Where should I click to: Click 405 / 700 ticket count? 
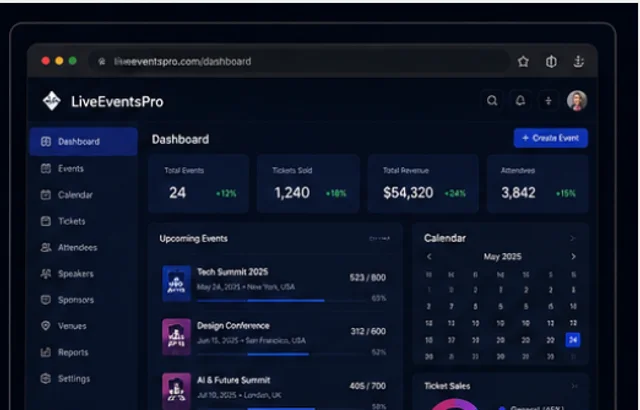367,386
